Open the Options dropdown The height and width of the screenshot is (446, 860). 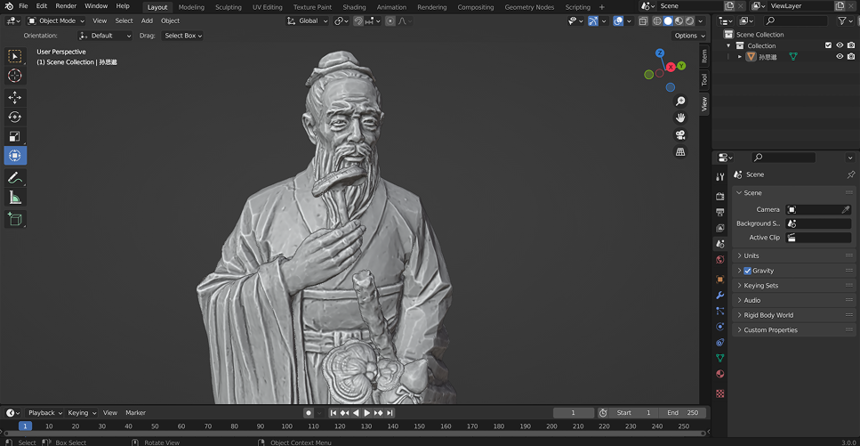[689, 36]
